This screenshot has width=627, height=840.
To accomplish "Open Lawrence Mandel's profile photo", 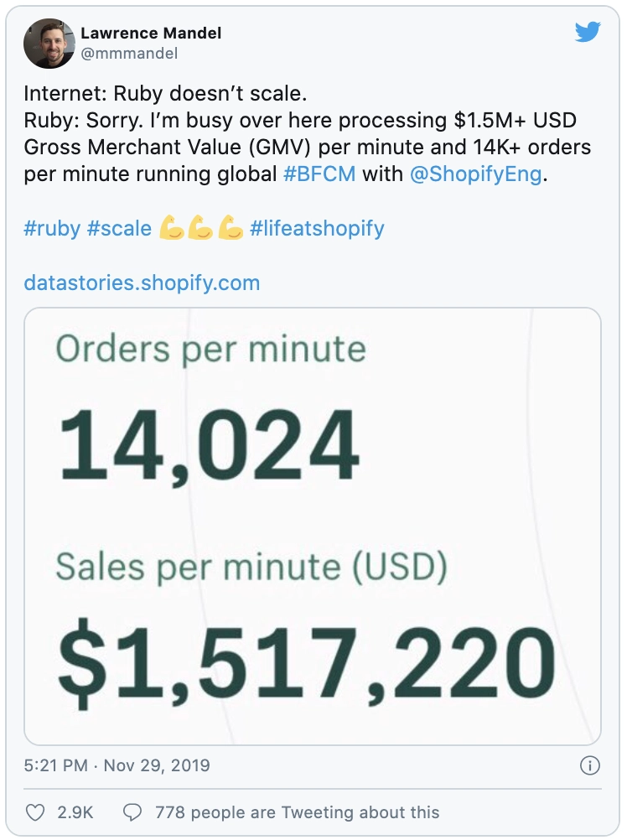I will point(49,44).
